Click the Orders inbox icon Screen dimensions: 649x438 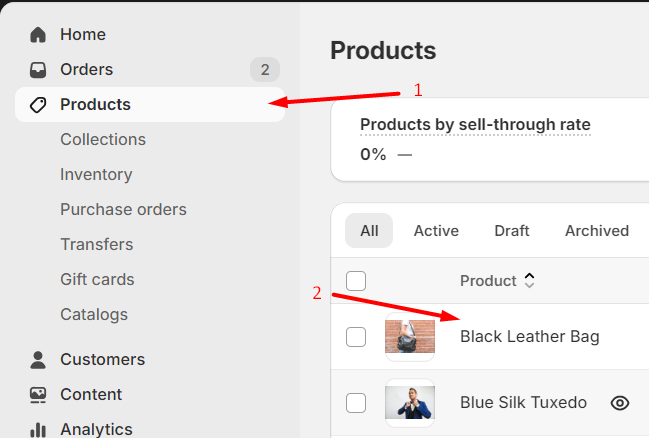coord(38,70)
